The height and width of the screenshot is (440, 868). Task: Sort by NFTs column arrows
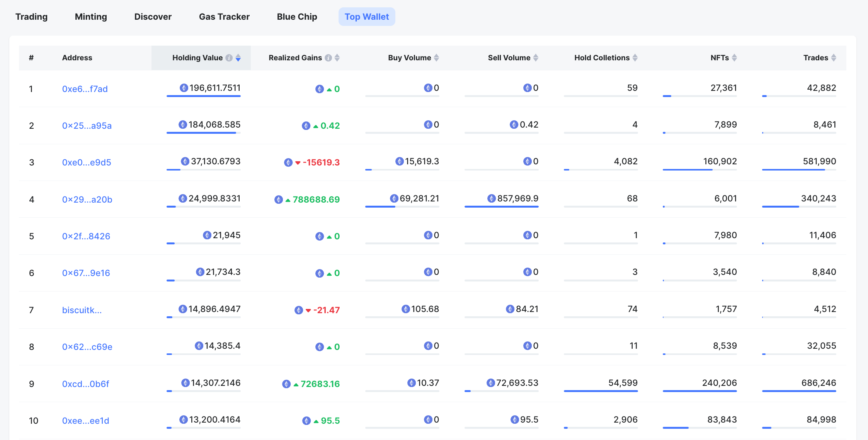734,58
